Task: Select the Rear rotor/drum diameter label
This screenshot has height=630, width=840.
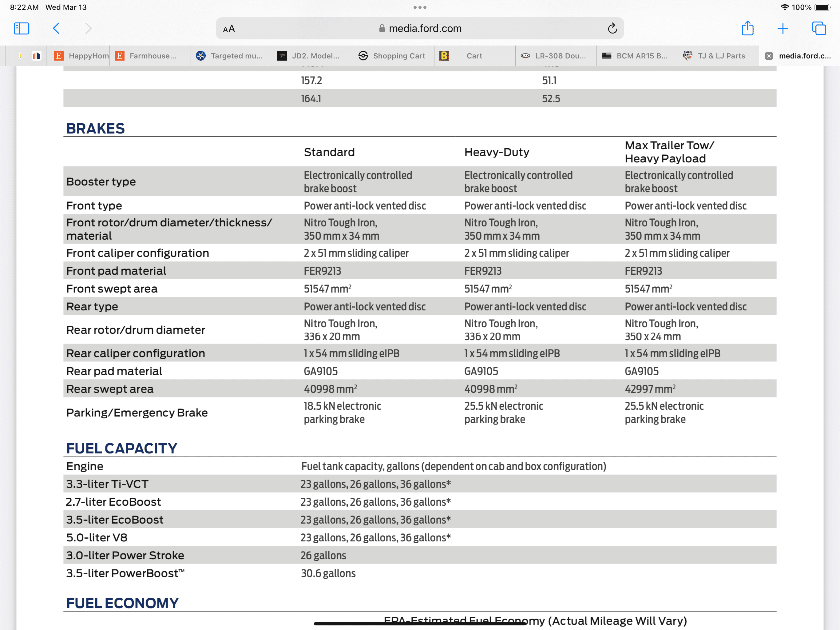Action: pyautogui.click(x=136, y=330)
